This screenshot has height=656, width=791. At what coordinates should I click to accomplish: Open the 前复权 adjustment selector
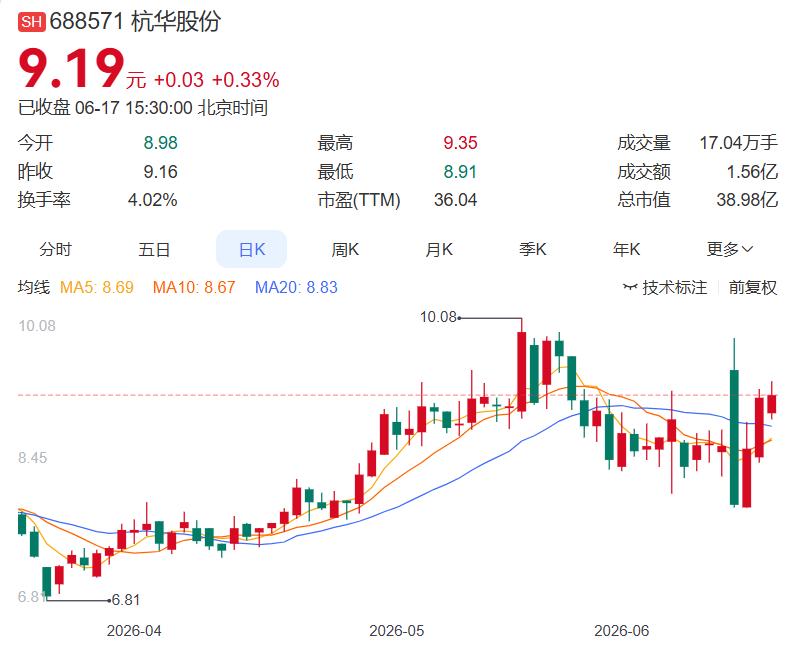pyautogui.click(x=753, y=288)
